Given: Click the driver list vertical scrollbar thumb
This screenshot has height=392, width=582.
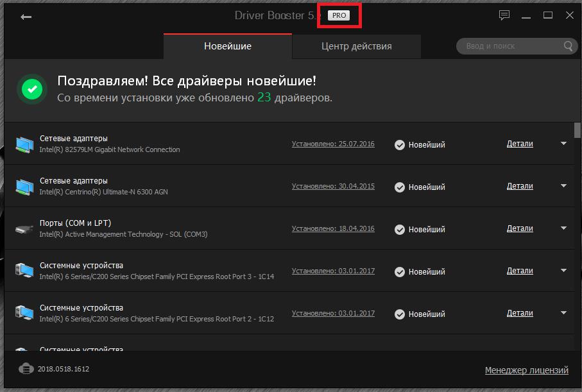Looking at the screenshot, I should point(577,130).
